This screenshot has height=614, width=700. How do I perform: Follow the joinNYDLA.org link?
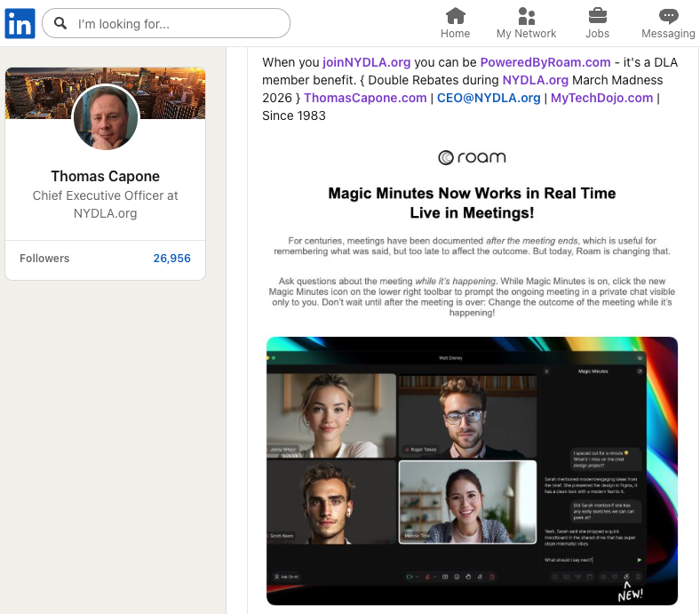click(367, 62)
